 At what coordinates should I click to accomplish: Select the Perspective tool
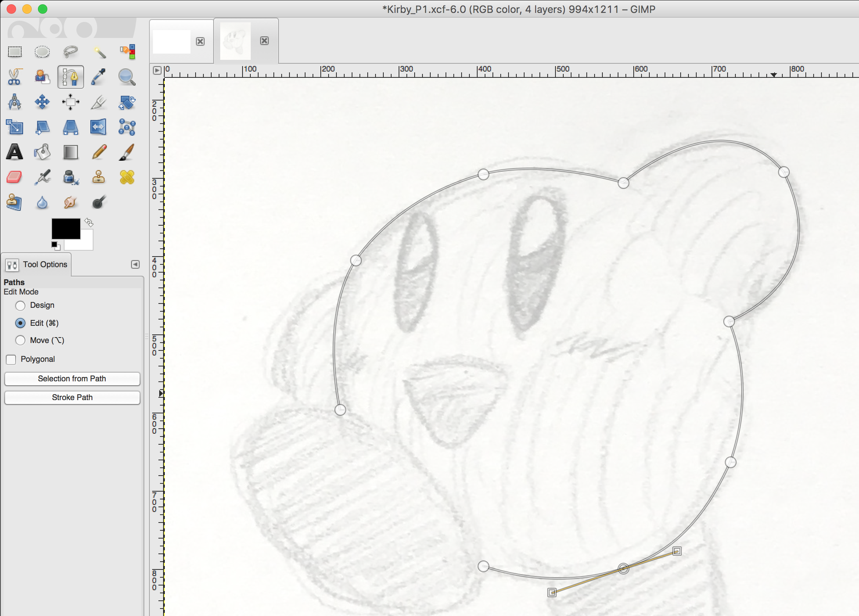[x=70, y=127]
